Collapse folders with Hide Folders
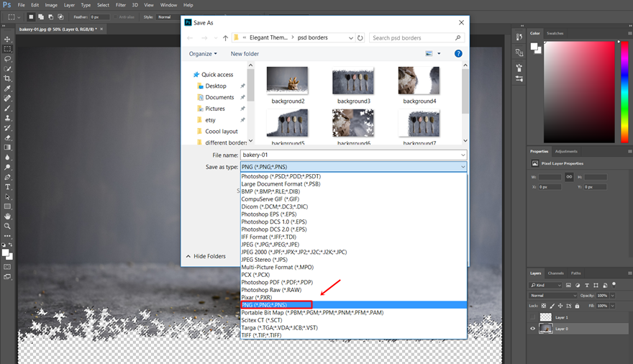This screenshot has width=633, height=364. click(x=206, y=256)
